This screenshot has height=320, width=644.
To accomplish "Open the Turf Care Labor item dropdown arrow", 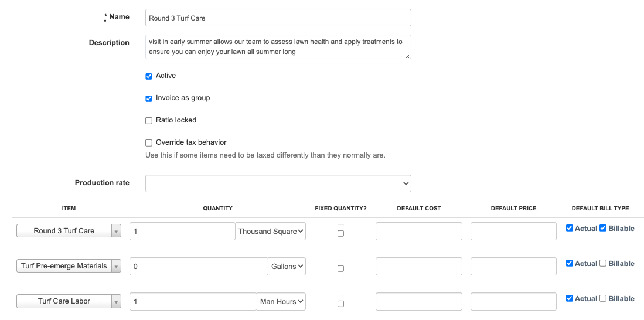I will [x=115, y=302].
